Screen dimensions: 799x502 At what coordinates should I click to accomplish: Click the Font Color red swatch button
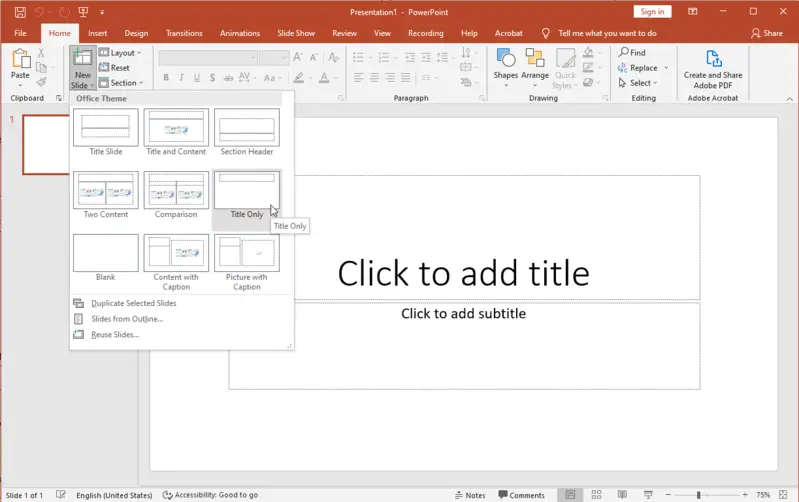324,77
